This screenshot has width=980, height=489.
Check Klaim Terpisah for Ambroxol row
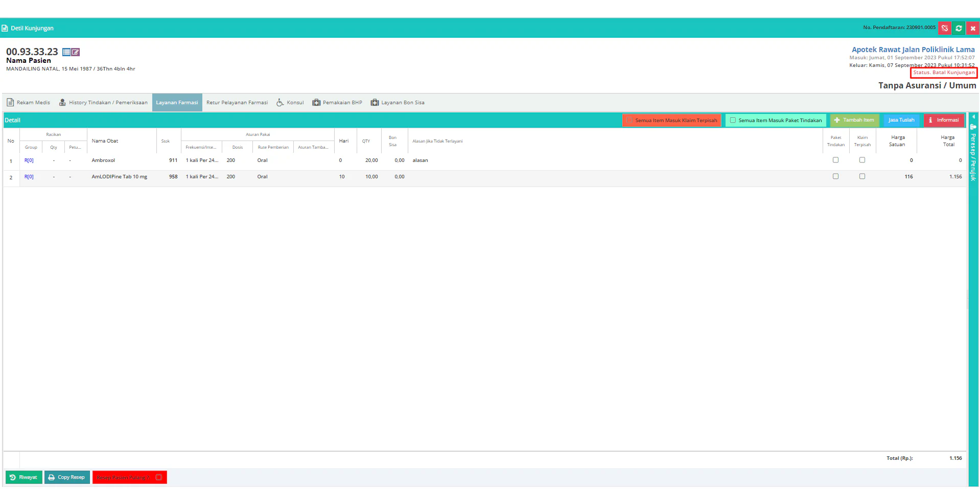[x=862, y=160]
